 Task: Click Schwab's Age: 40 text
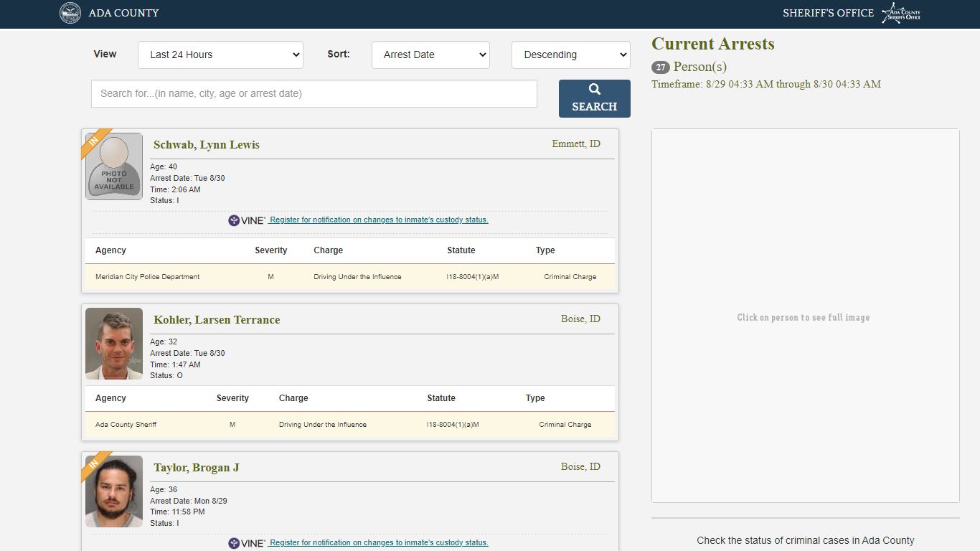164,167
